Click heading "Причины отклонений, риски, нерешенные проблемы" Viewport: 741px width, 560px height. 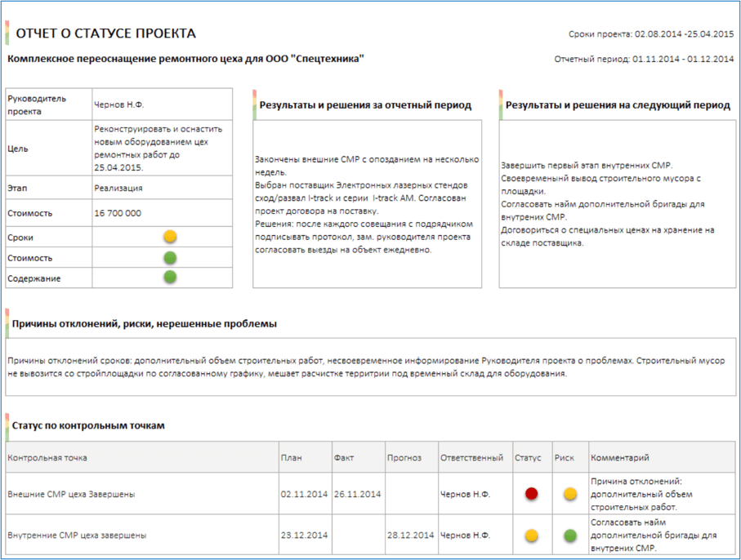[x=144, y=324]
